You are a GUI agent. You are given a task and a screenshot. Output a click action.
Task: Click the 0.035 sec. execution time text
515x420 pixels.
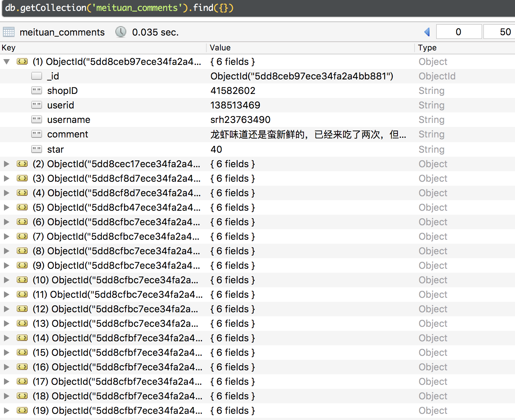[x=155, y=32]
